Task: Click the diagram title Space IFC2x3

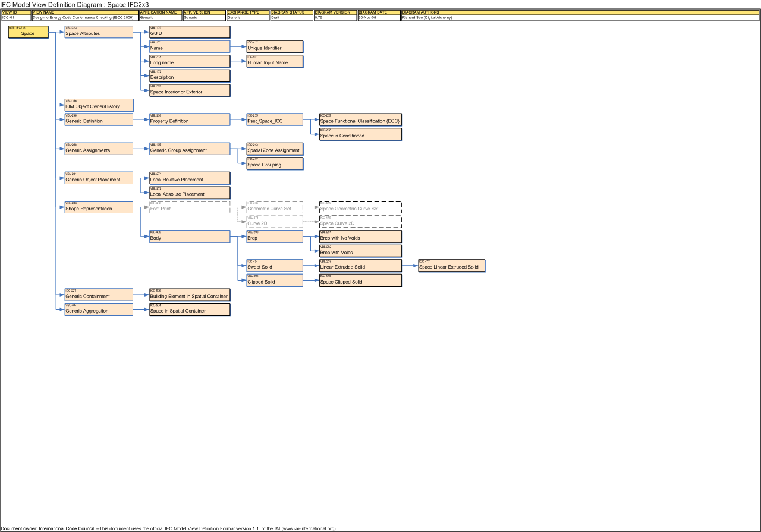Action: click(74, 4)
